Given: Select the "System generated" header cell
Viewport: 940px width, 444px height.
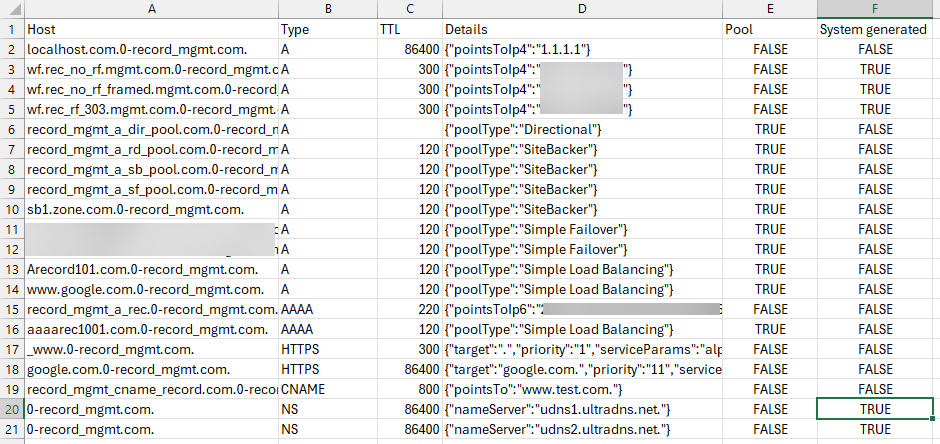Looking at the screenshot, I should pyautogui.click(x=875, y=29).
